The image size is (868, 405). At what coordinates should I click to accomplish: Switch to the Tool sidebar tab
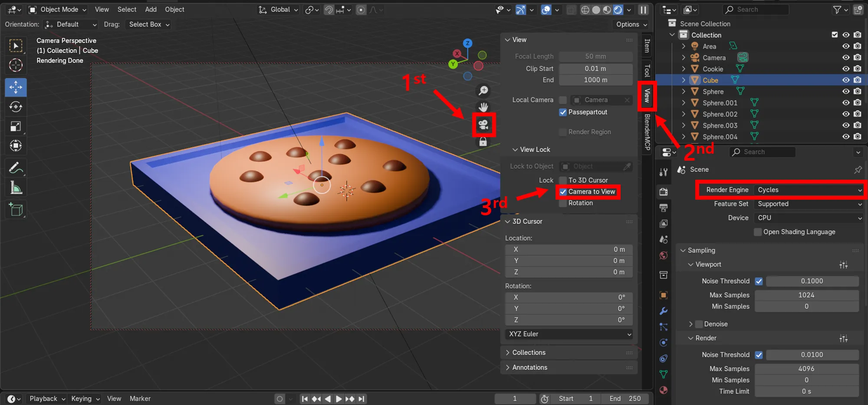[x=647, y=70]
